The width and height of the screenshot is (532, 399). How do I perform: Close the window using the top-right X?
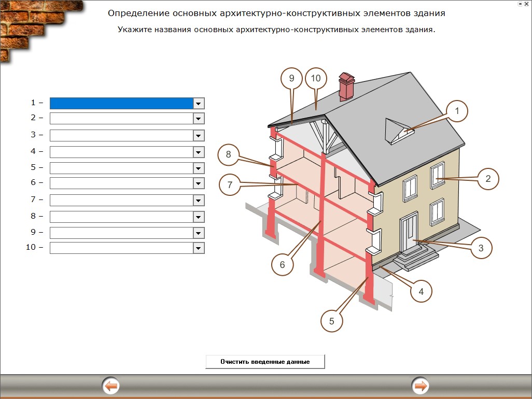pyautogui.click(x=527, y=3)
